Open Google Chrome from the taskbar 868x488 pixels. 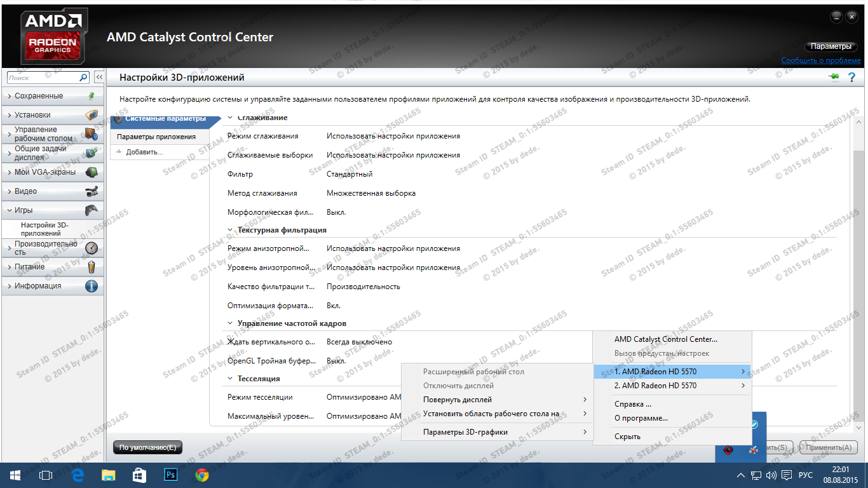point(201,475)
